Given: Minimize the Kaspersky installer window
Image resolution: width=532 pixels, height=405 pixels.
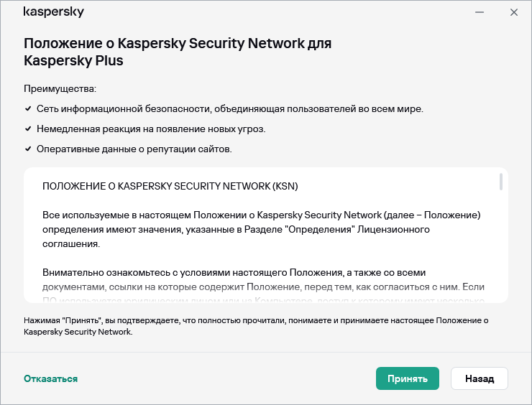Looking at the screenshot, I should click(x=479, y=13).
